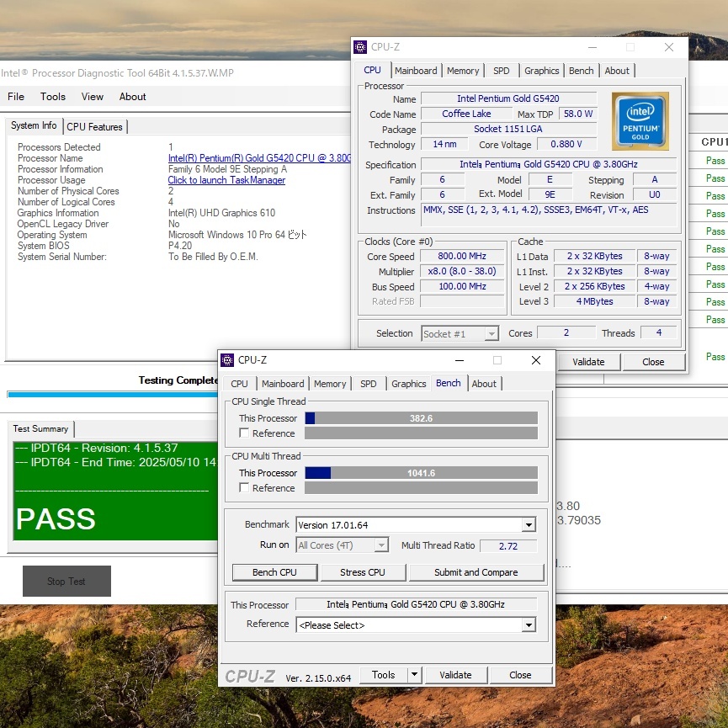Image resolution: width=728 pixels, height=728 pixels.
Task: Switch to SPD tab in the Bench CPU-Z window
Action: tap(369, 384)
